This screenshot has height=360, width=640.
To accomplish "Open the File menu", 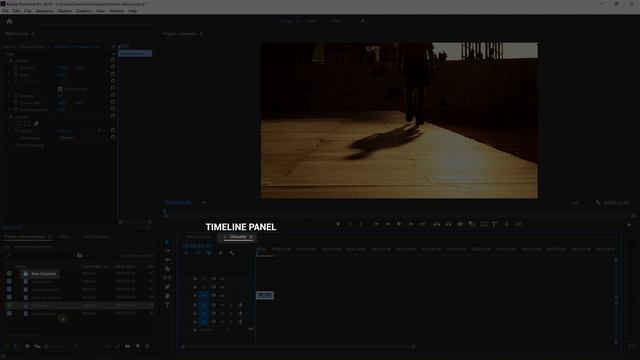I will tap(5, 11).
